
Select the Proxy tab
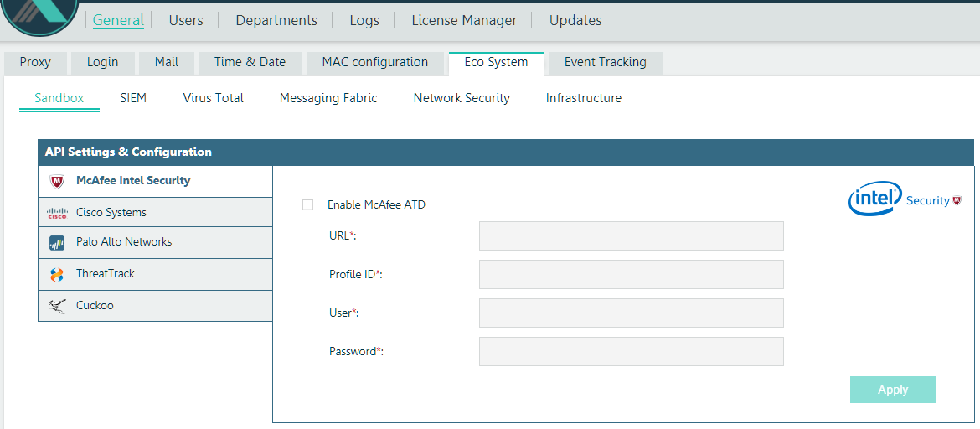(x=35, y=62)
